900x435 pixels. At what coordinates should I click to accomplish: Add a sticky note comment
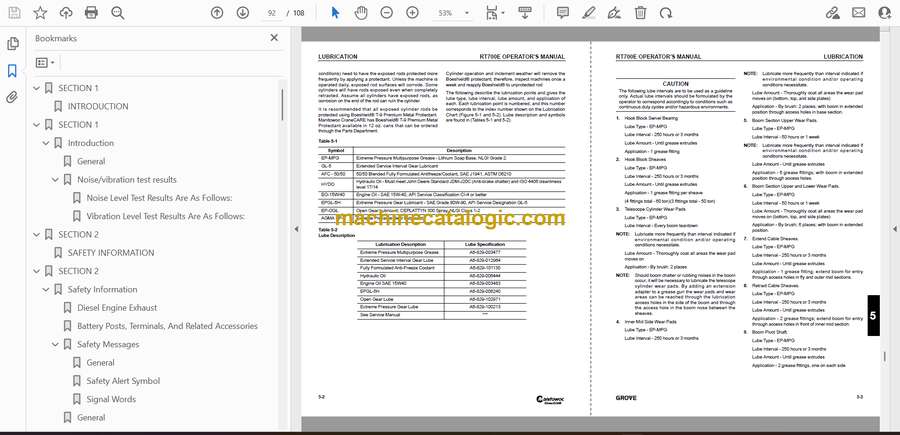(562, 13)
